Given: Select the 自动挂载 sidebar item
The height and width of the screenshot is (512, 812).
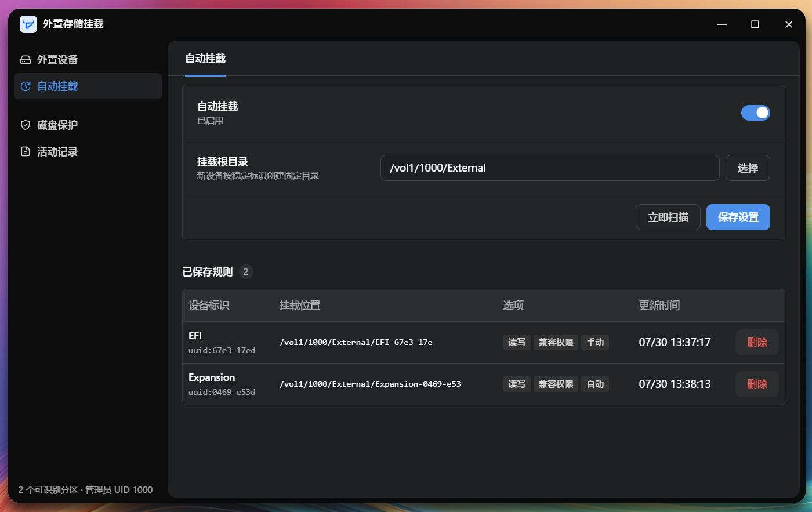Looking at the screenshot, I should (88, 86).
